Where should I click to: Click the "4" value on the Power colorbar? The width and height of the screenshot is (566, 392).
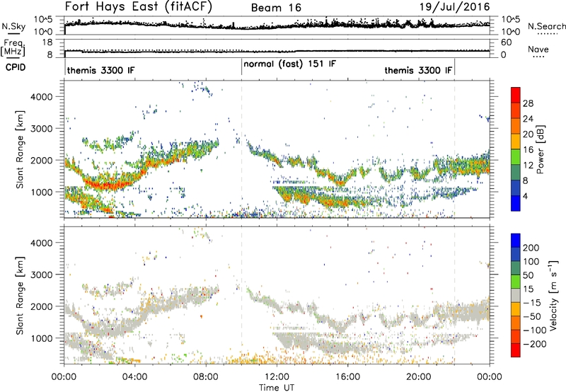[525, 196]
